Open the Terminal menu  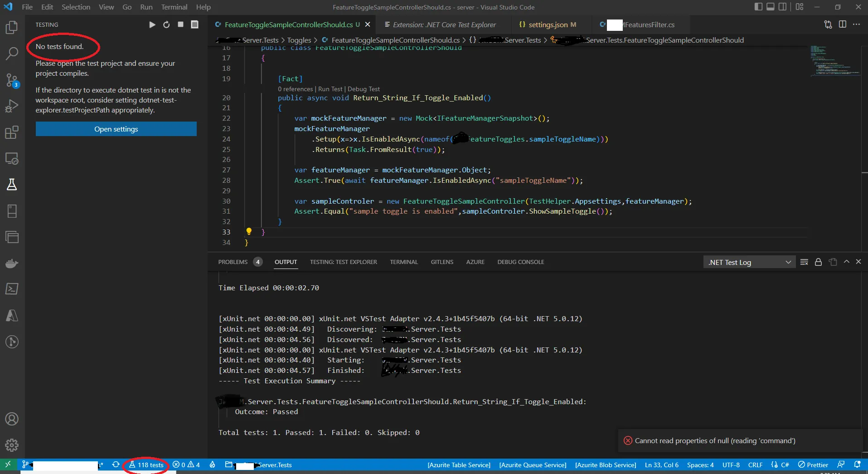pos(174,7)
